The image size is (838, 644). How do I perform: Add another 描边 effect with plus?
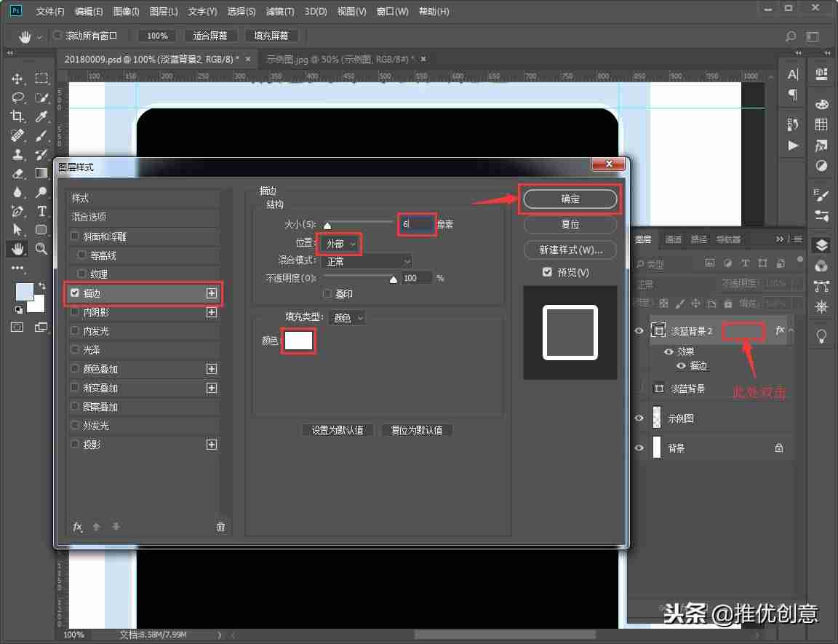(x=212, y=293)
